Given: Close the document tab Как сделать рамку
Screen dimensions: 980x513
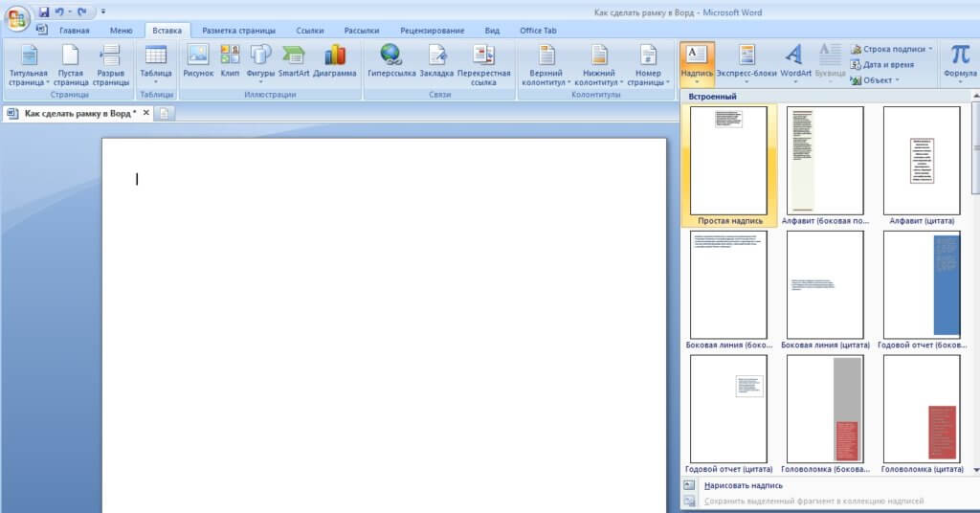Looking at the screenshot, I should 146,113.
